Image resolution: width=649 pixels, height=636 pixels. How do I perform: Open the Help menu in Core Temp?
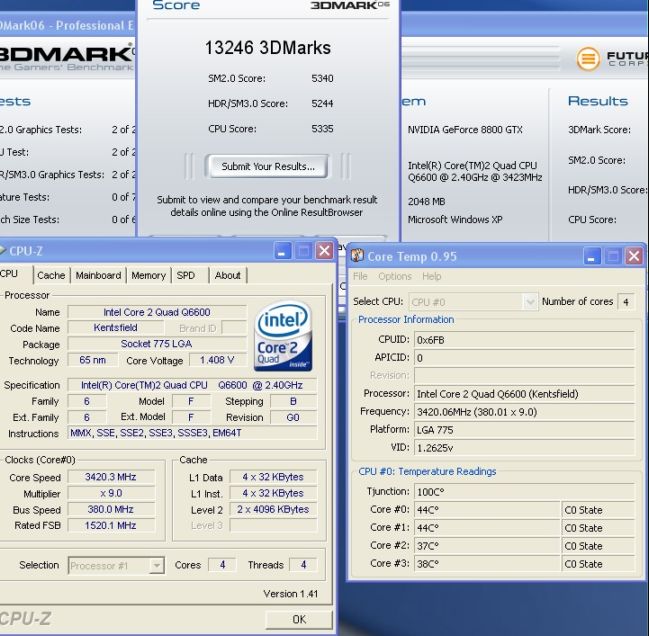point(432,276)
